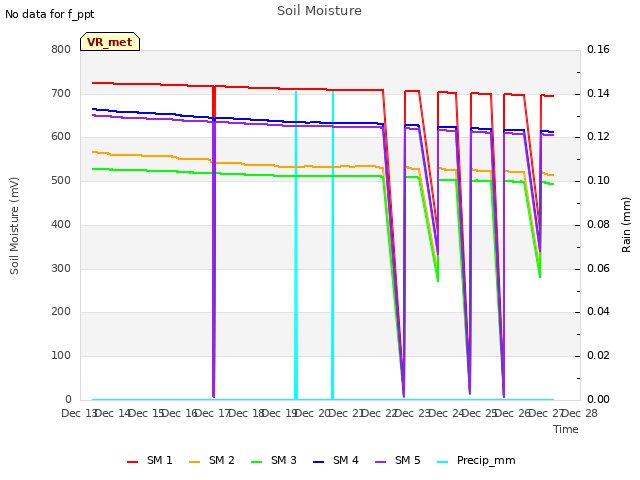Click the Dec 13 date label
Viewport: 640px width, 480px height.
point(79,413)
